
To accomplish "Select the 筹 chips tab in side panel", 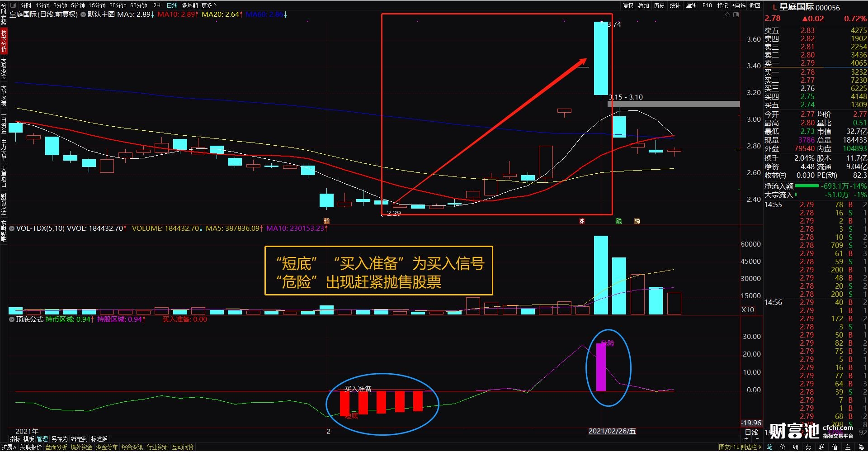I will click(861, 447).
